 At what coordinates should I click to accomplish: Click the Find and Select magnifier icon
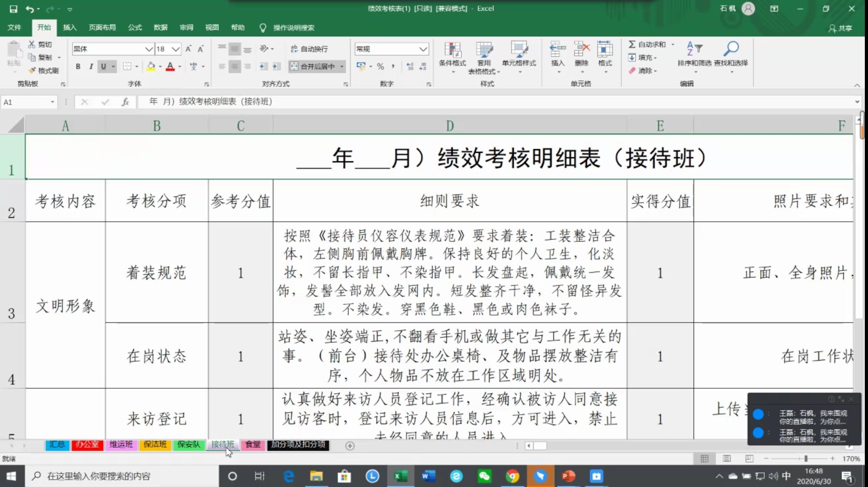(x=731, y=49)
